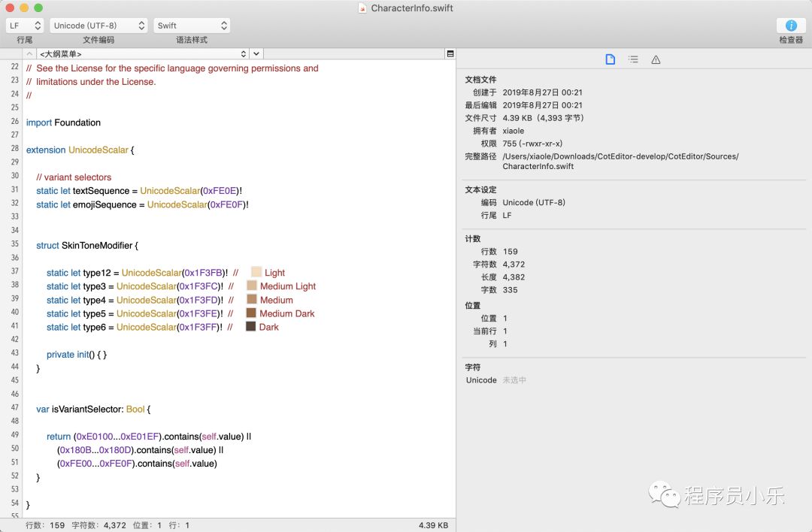Click the '(0xFE00...0xFE0F).contains' line
812x532 pixels.
(138, 464)
